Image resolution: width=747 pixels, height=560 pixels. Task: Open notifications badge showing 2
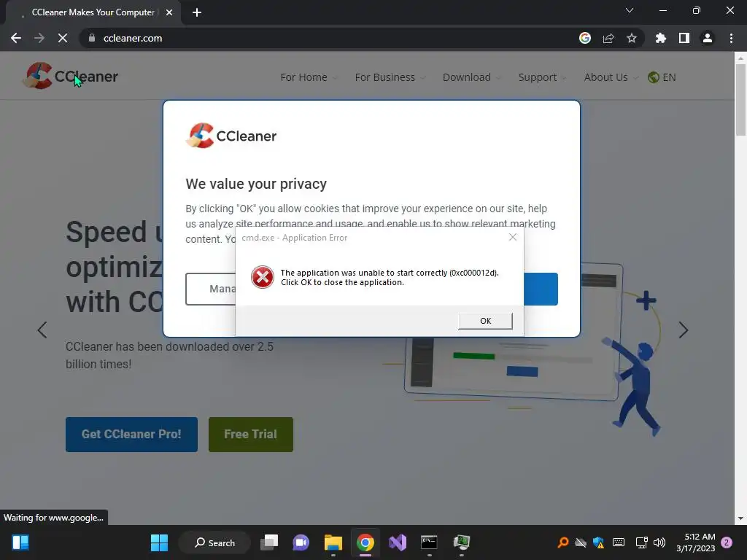click(727, 542)
